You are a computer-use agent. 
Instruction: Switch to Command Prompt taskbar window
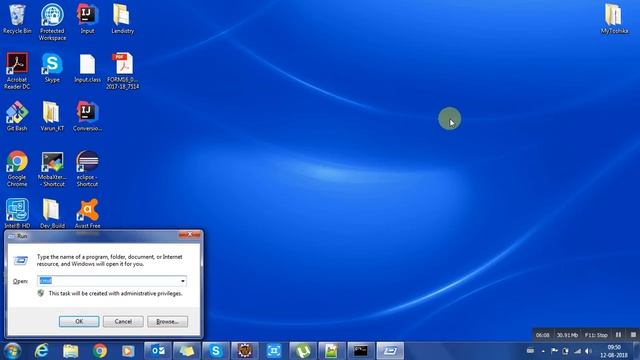pyautogui.click(x=361, y=351)
